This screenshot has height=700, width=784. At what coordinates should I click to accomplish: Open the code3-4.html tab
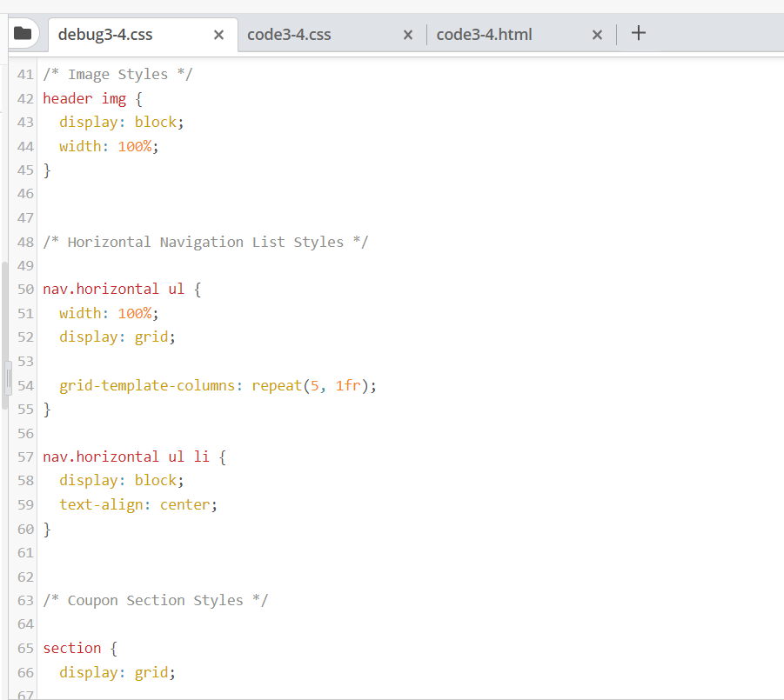tap(484, 35)
